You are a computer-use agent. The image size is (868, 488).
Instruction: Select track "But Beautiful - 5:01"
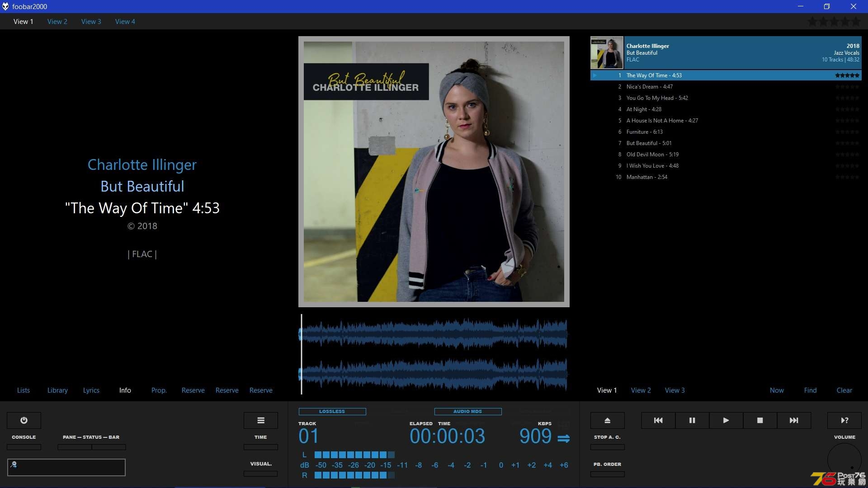click(726, 143)
